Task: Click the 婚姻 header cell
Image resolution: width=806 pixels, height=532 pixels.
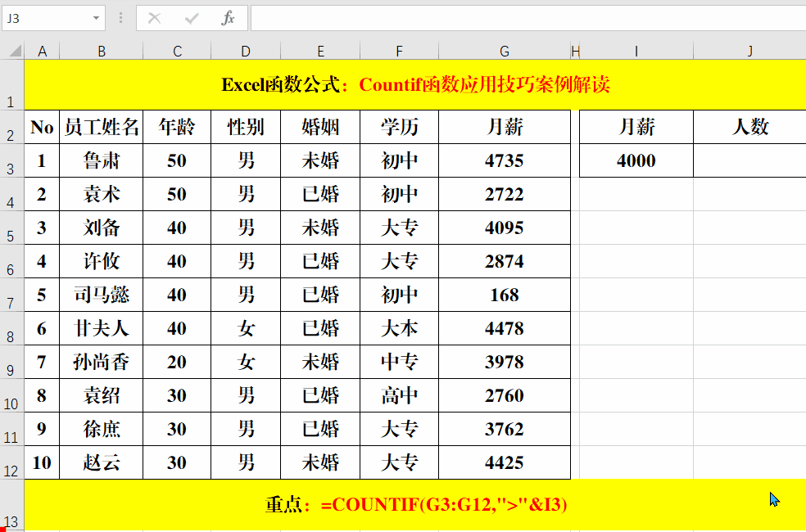Action: point(320,127)
